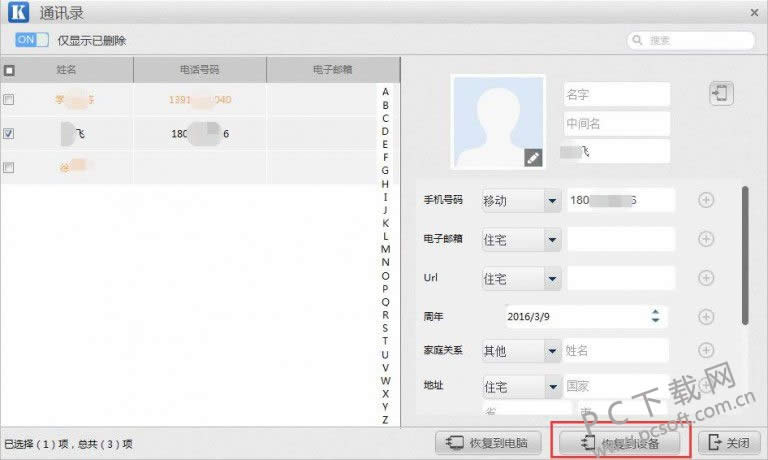
Task: Click plus icon in the 周年 row
Action: tap(705, 316)
